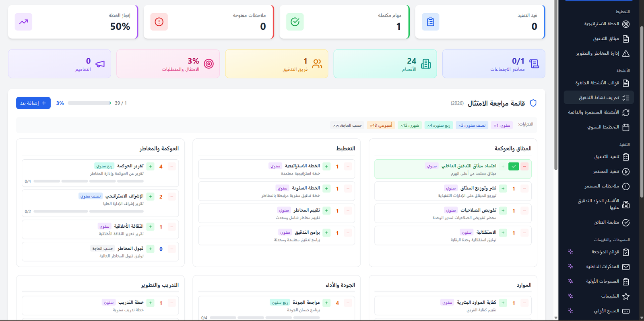Click the إضافة بند button
This screenshot has height=321, width=644.
pos(33,103)
